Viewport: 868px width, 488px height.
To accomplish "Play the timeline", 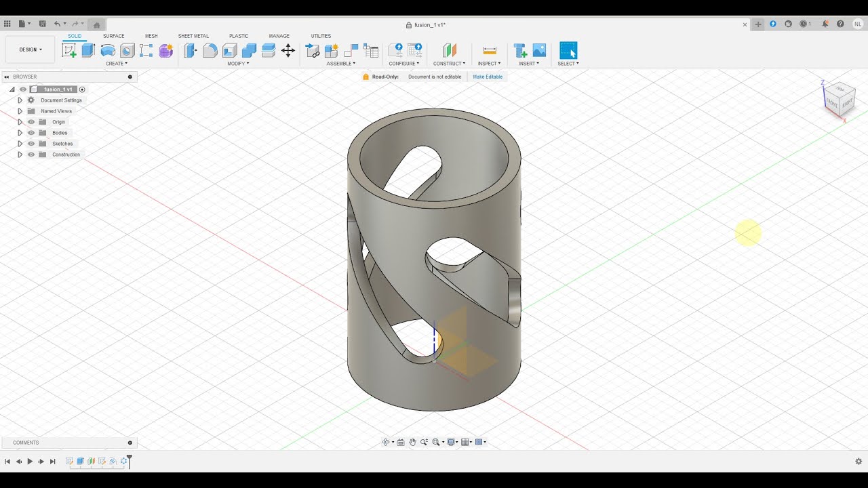I will pos(30,462).
